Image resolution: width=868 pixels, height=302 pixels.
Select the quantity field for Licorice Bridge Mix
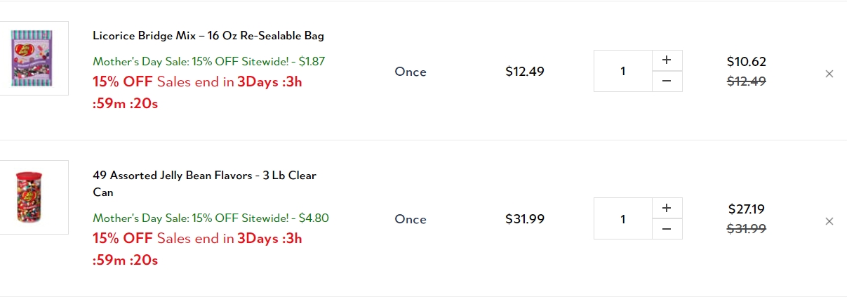pos(623,71)
